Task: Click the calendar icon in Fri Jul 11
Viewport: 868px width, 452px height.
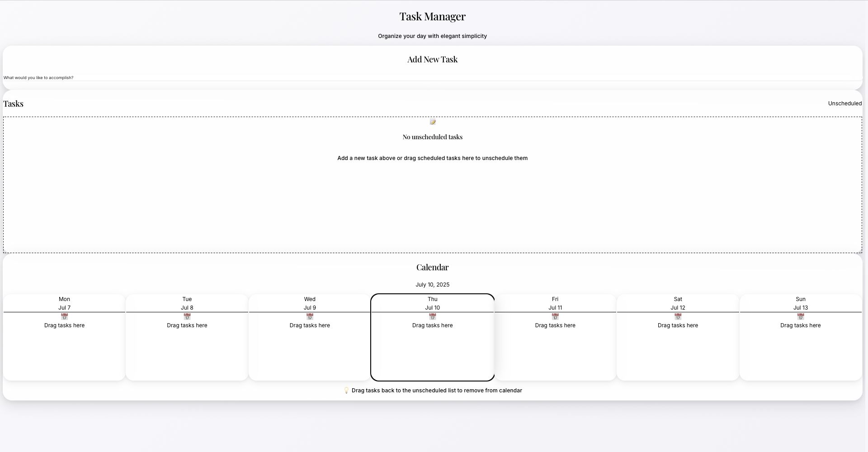Action: (x=555, y=317)
